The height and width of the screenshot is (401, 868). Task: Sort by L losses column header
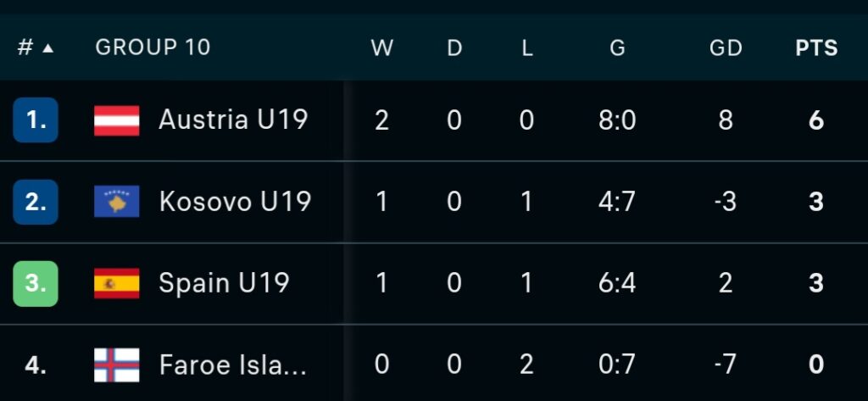click(x=527, y=48)
